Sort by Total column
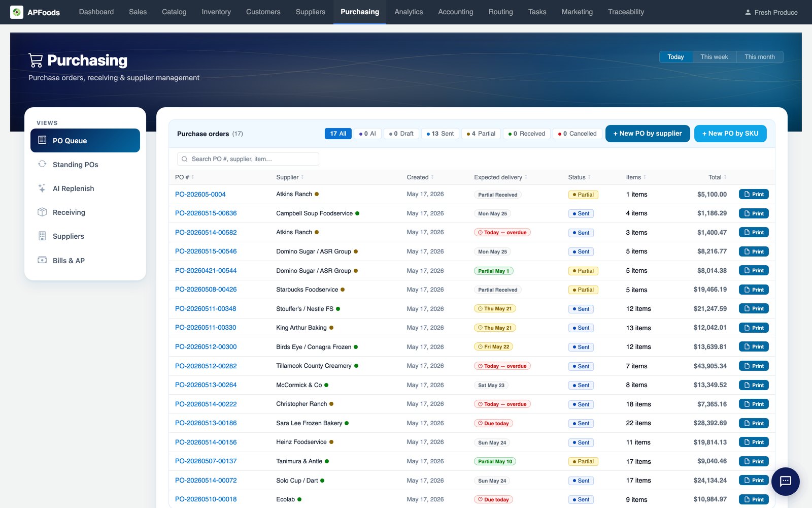The width and height of the screenshot is (812, 508). coord(718,177)
